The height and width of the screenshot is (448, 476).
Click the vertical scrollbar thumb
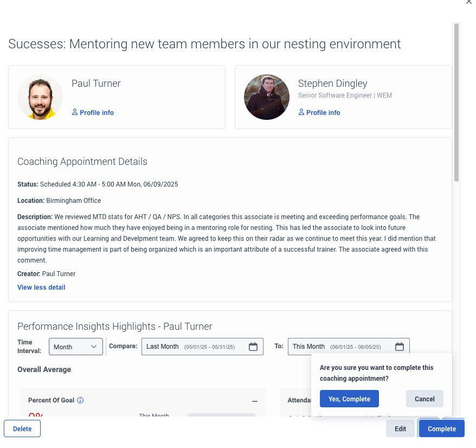click(x=456, y=103)
